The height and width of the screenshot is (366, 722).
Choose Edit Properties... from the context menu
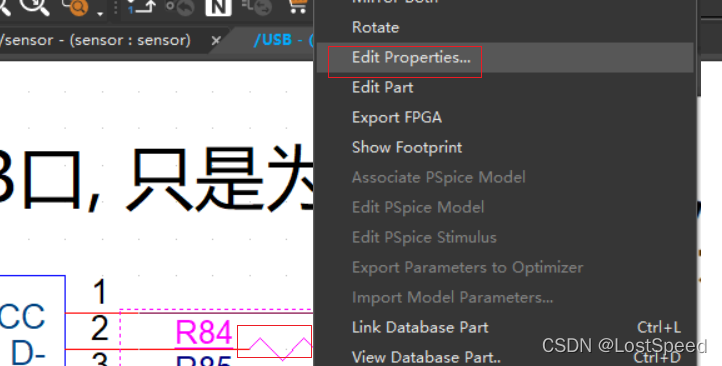pyautogui.click(x=505, y=58)
